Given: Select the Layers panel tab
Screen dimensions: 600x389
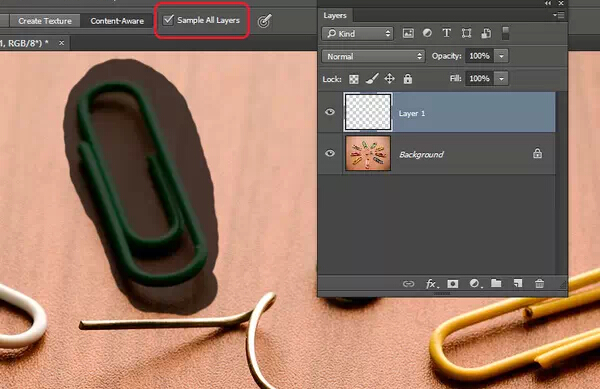Looking at the screenshot, I should [x=335, y=16].
